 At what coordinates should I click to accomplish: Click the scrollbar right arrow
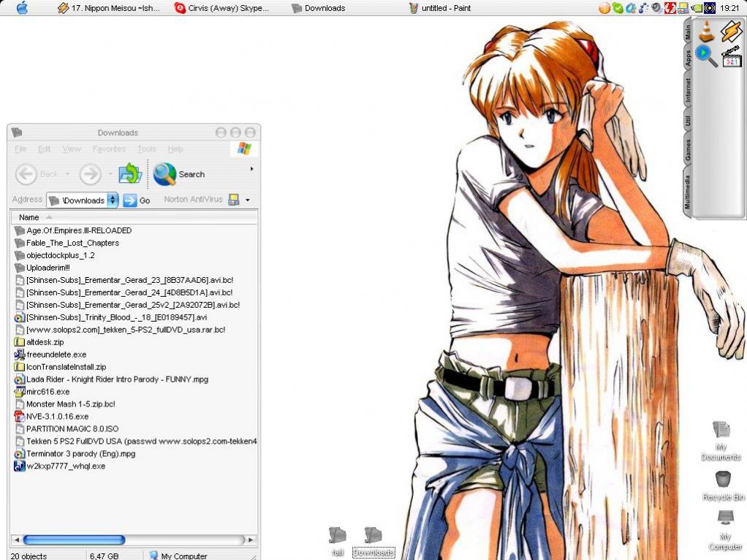tap(251, 540)
